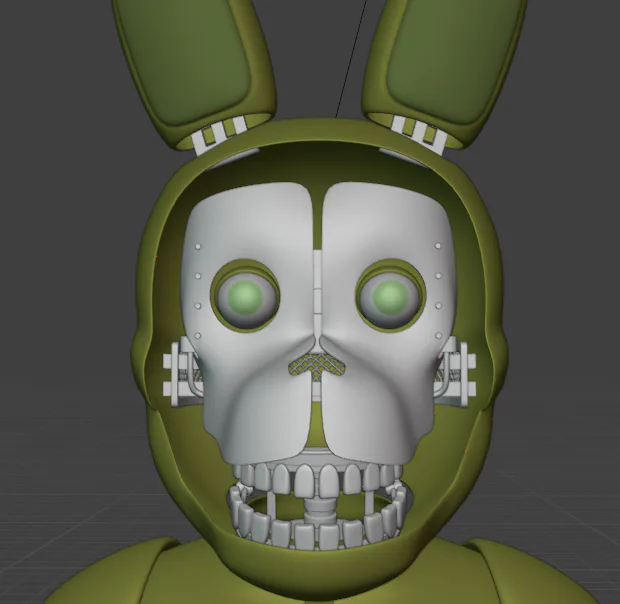Select the jaw hinge mechanism on right side
Screen dimensions: 620x604
coord(455,372)
